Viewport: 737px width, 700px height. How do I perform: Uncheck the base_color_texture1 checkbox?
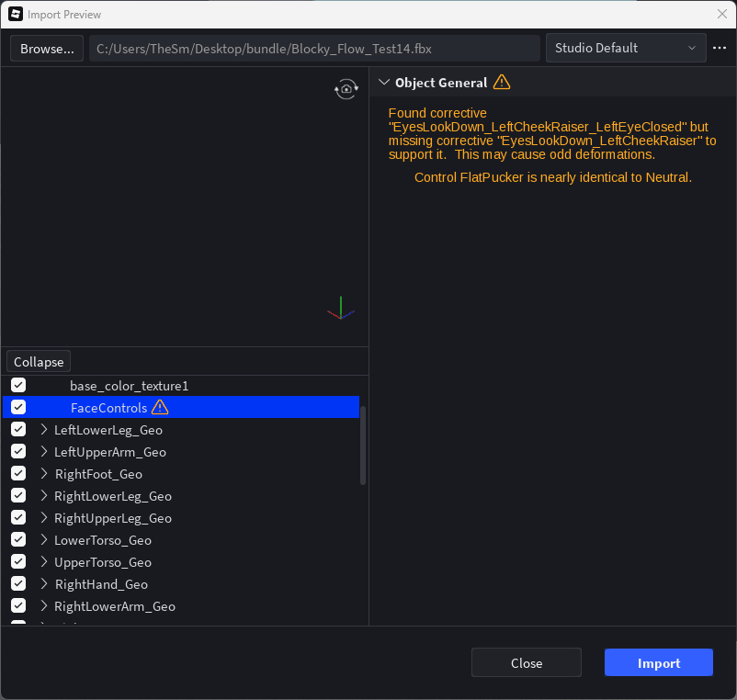(18, 385)
